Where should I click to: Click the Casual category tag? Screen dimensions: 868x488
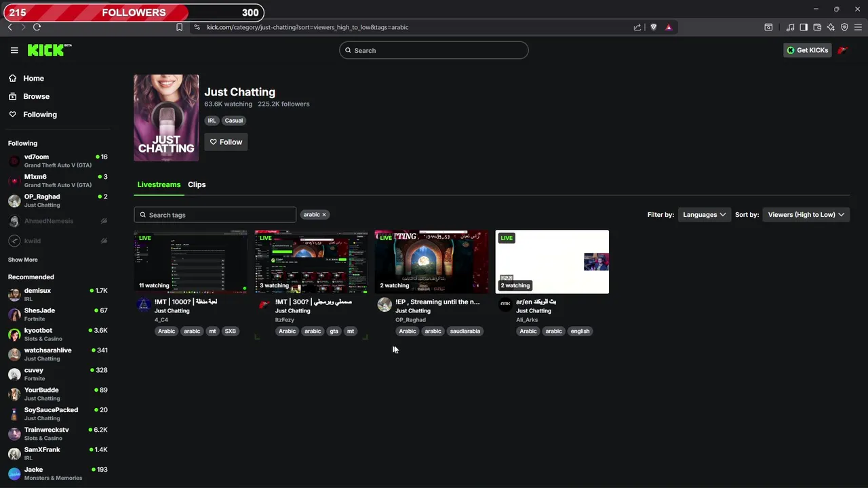point(234,121)
